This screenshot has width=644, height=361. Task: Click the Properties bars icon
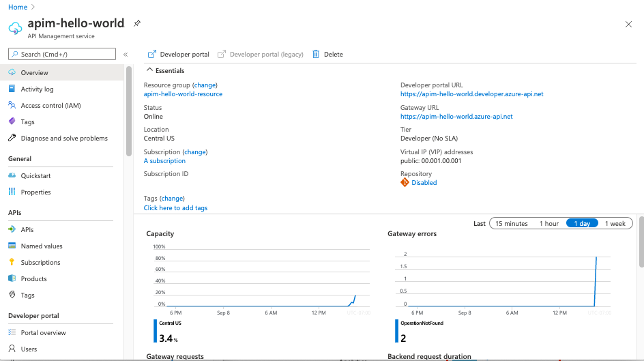(12, 192)
